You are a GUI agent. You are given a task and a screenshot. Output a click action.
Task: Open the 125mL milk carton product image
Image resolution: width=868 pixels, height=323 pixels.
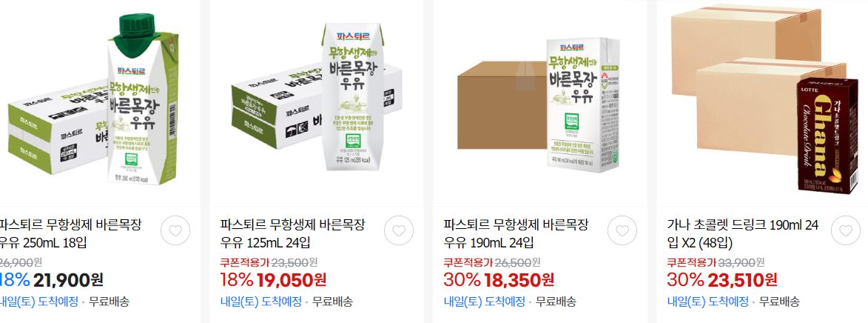coord(317,101)
